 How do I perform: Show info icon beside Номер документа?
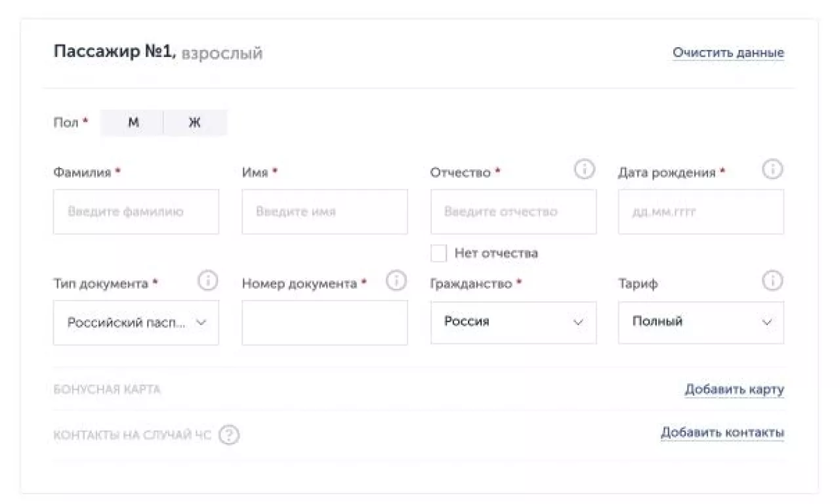tap(396, 282)
